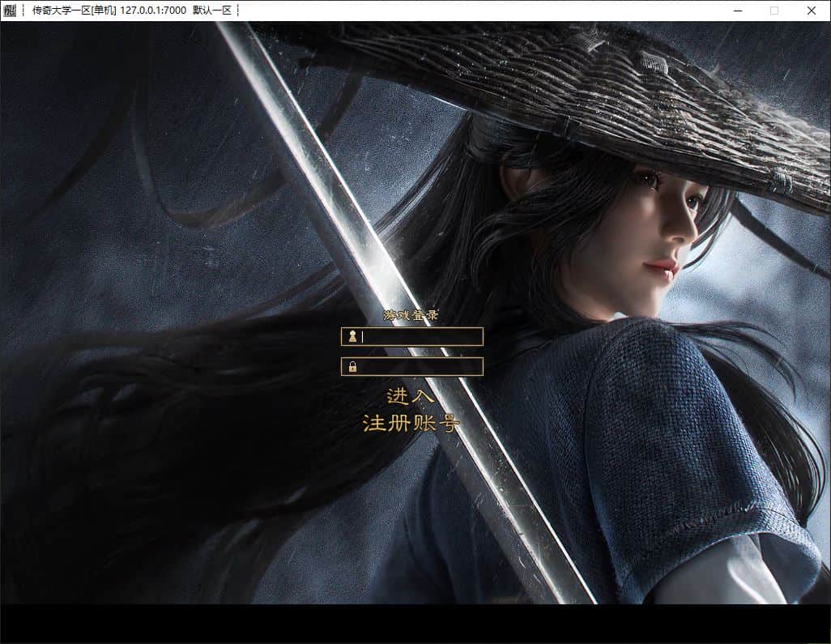Click the username input field
Viewport: 831px width, 644px height.
click(411, 336)
